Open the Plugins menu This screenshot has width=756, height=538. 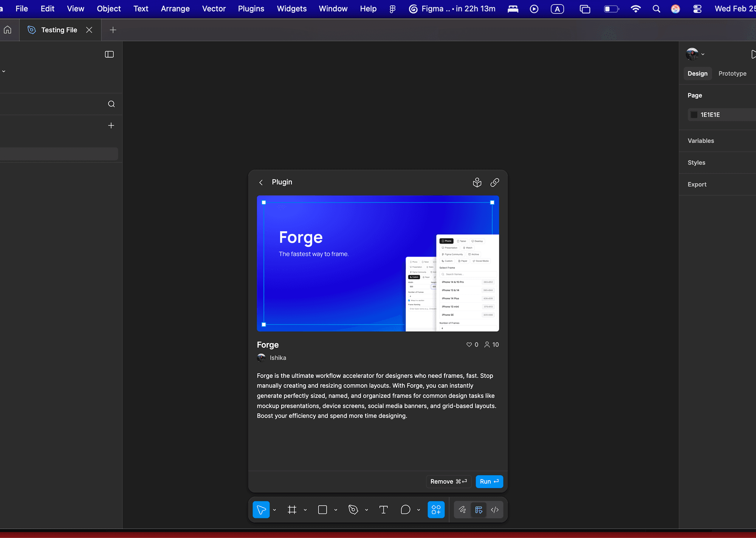click(251, 9)
